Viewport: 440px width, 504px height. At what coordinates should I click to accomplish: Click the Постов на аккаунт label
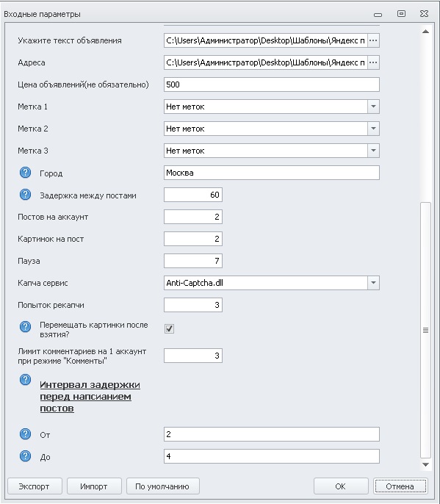[53, 217]
